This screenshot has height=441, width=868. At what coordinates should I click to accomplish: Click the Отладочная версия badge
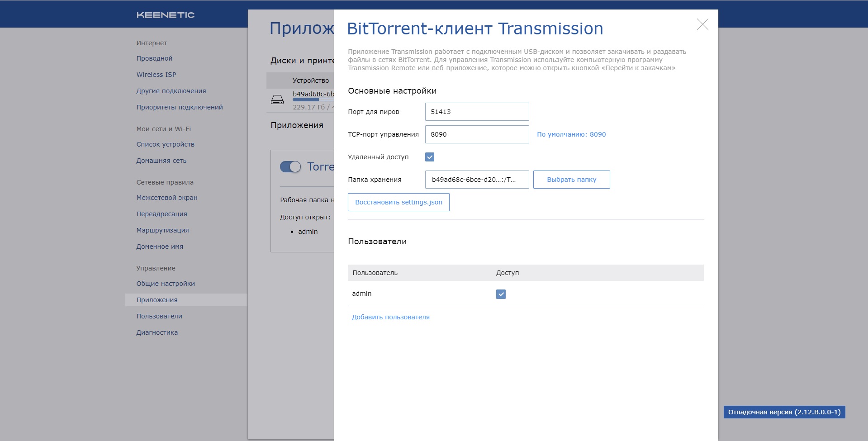tap(784, 412)
